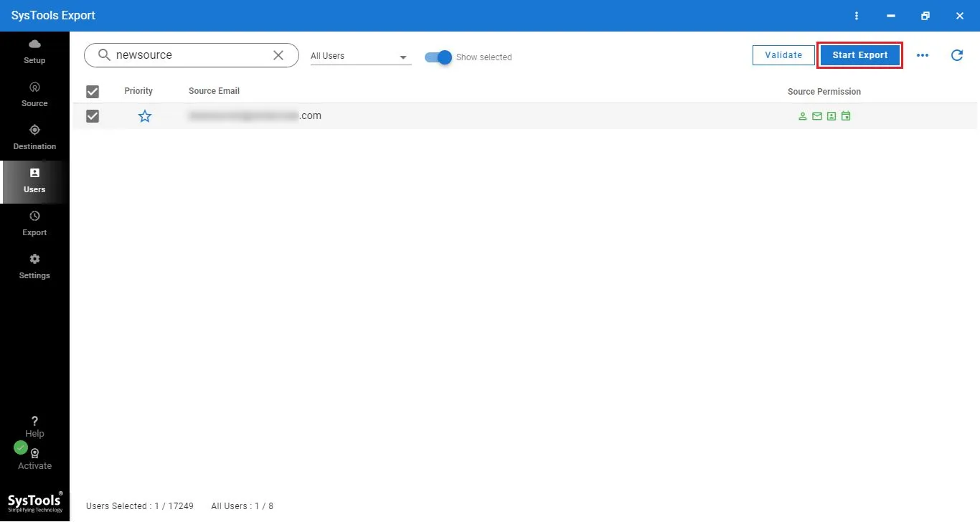Click the SysTools logo
The image size is (980, 522).
click(35, 503)
